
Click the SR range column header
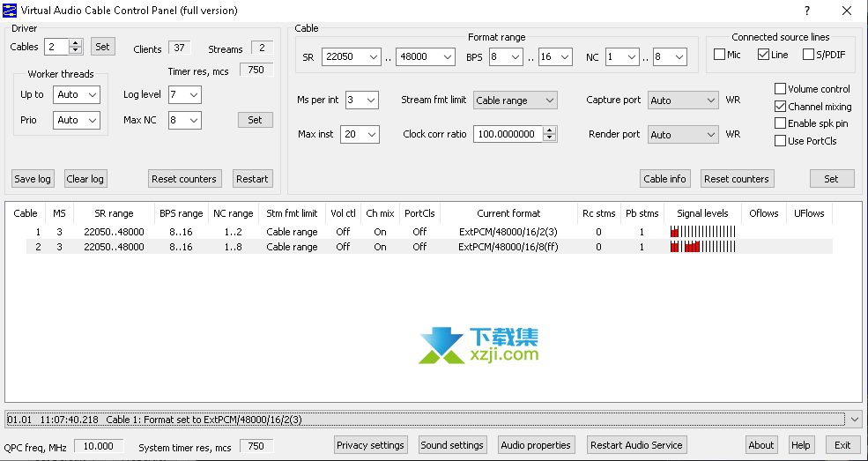point(114,213)
